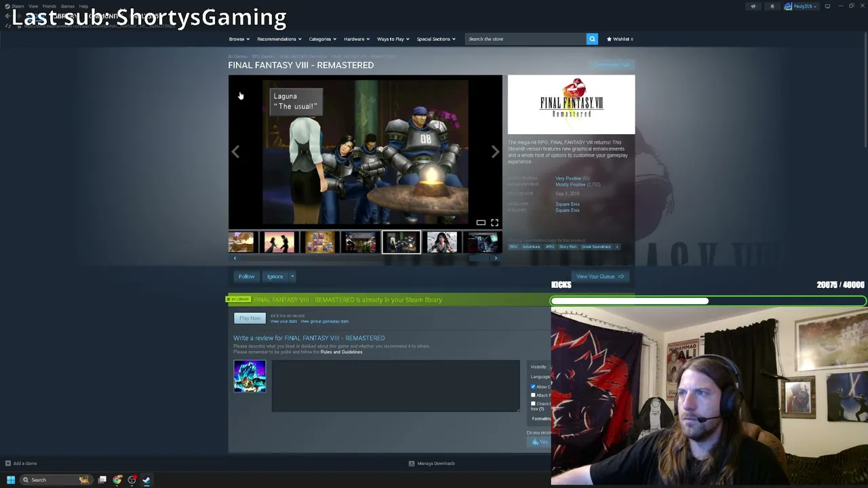868x488 pixels.
Task: Click the theater mode icon on screenshot viewer
Action: [x=481, y=222]
